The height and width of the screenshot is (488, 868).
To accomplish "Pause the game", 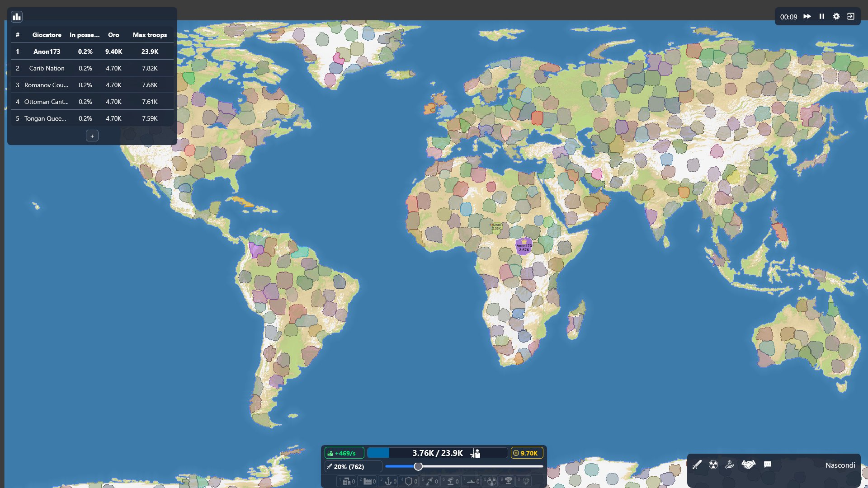I will (x=822, y=16).
